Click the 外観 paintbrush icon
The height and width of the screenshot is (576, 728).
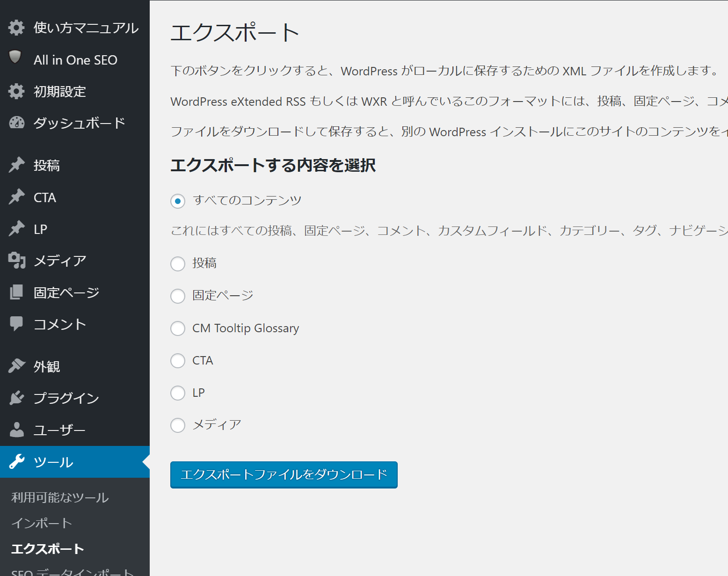(16, 366)
